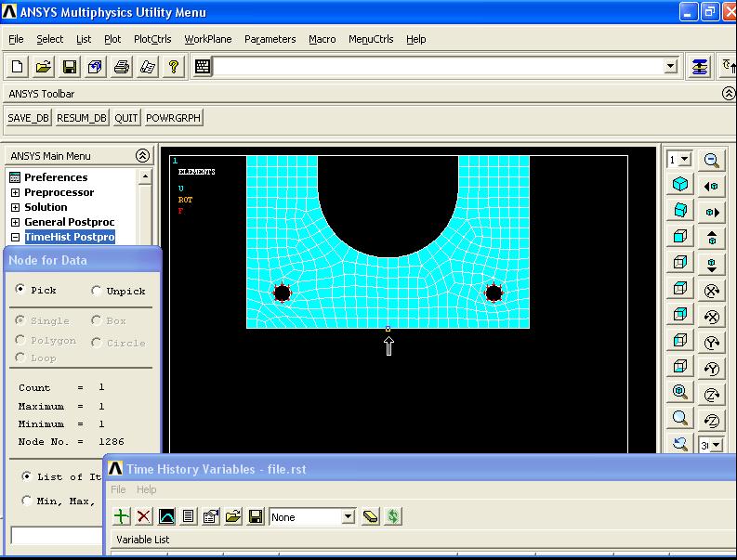Click the Raise Hidden windows icon
Viewport: 737px width, 560px height.
click(700, 67)
